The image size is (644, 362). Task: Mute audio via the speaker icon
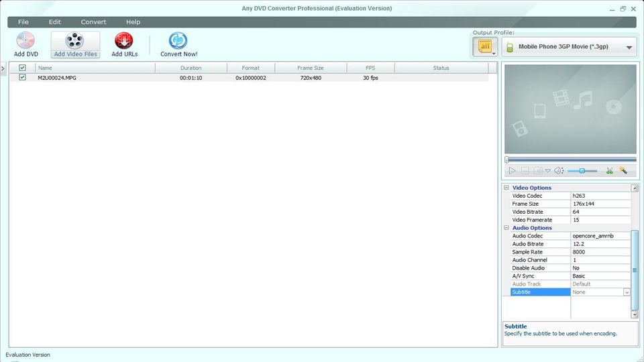pos(559,170)
